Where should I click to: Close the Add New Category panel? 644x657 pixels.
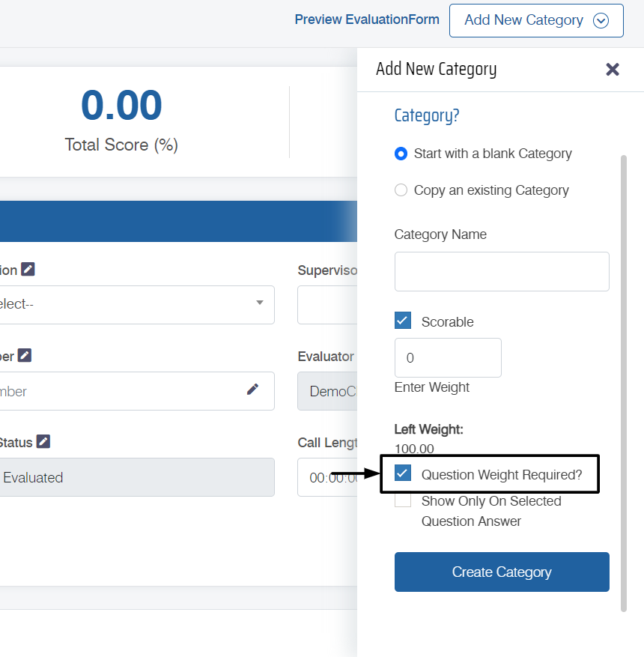pyautogui.click(x=613, y=70)
